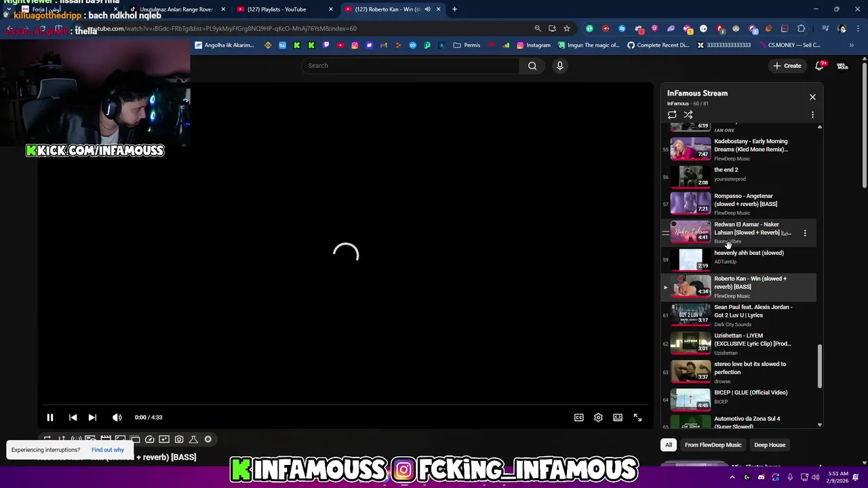Open the CS.MONEY bookmark

[x=789, y=45]
